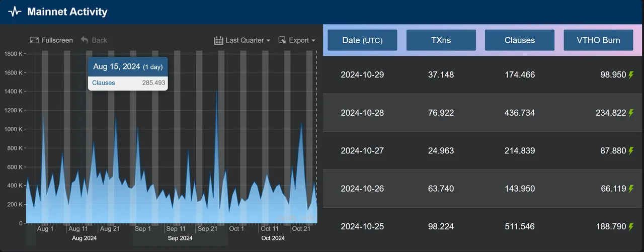The height and width of the screenshot is (252, 644).
Task: Click the Oct 2024 month label
Action: click(273, 238)
